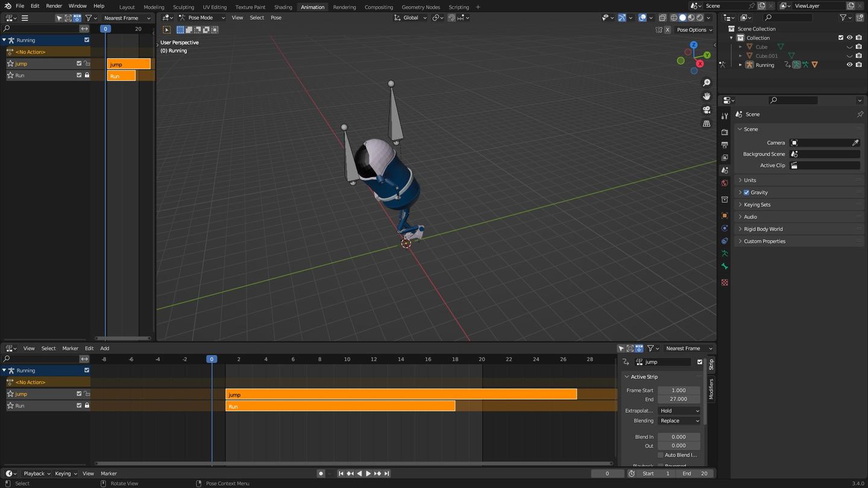Open the Keying popover
This screenshot has width=868, height=488.
click(65, 474)
